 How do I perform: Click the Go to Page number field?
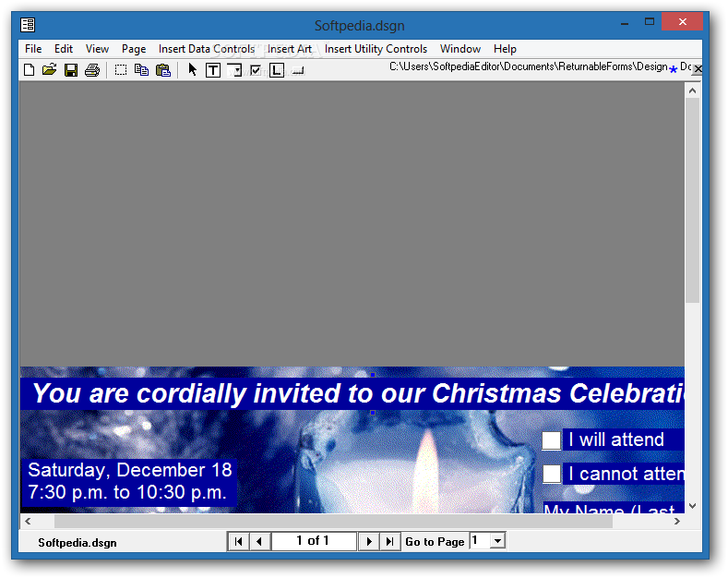pos(480,541)
